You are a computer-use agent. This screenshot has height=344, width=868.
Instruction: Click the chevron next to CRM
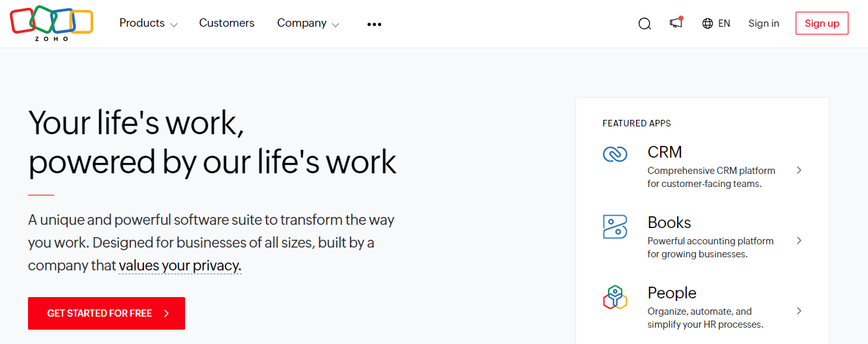pyautogui.click(x=799, y=170)
